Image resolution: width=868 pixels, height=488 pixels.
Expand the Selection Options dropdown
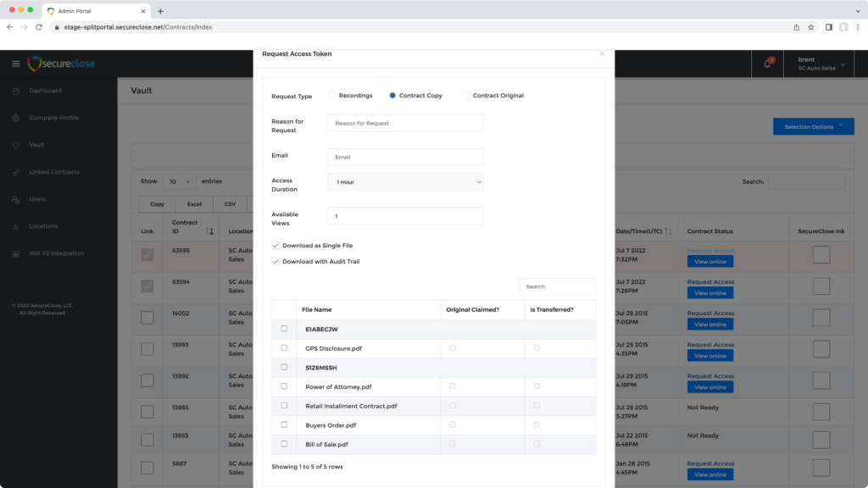[x=813, y=127]
